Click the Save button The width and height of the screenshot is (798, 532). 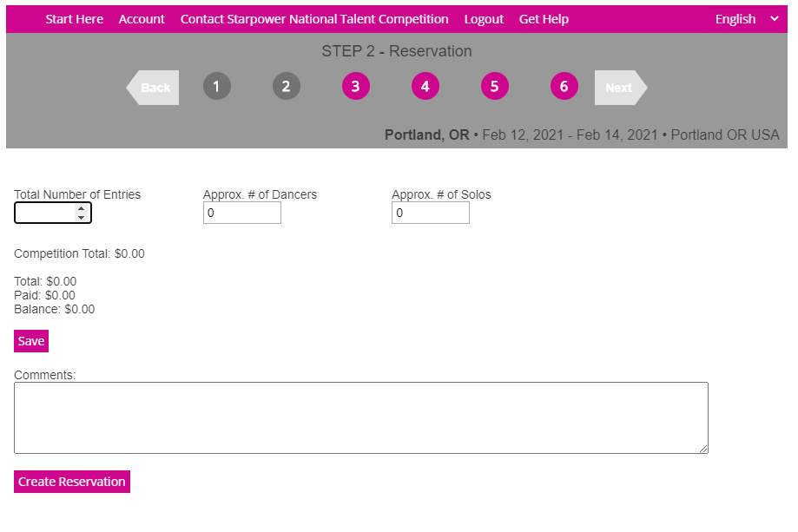(31, 341)
